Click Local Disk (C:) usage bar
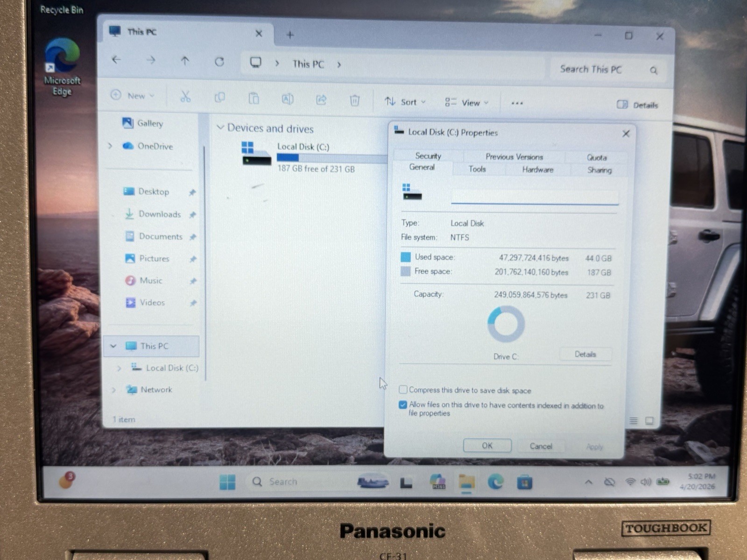Image resolution: width=747 pixels, height=560 pixels. point(331,158)
